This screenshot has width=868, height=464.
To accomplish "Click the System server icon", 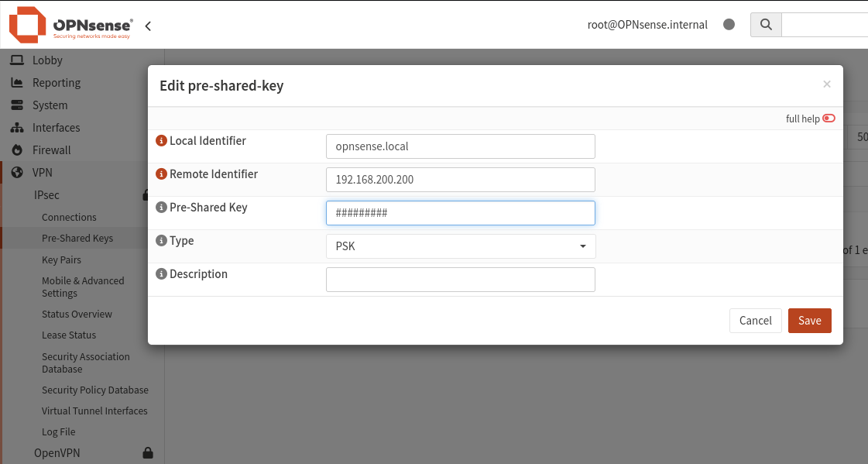I will point(17,105).
